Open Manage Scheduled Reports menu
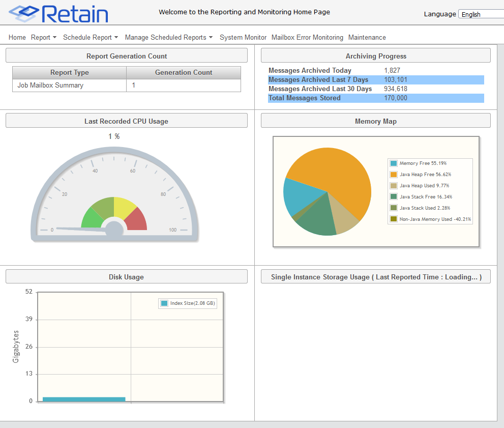This screenshot has height=428, width=504. (169, 38)
